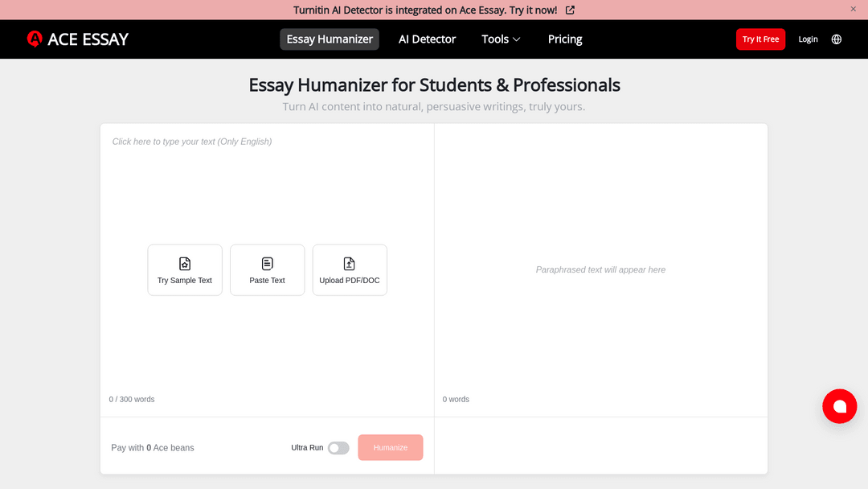Screen dimensions: 868x489
Task: Click the Login link
Action: [808, 39]
